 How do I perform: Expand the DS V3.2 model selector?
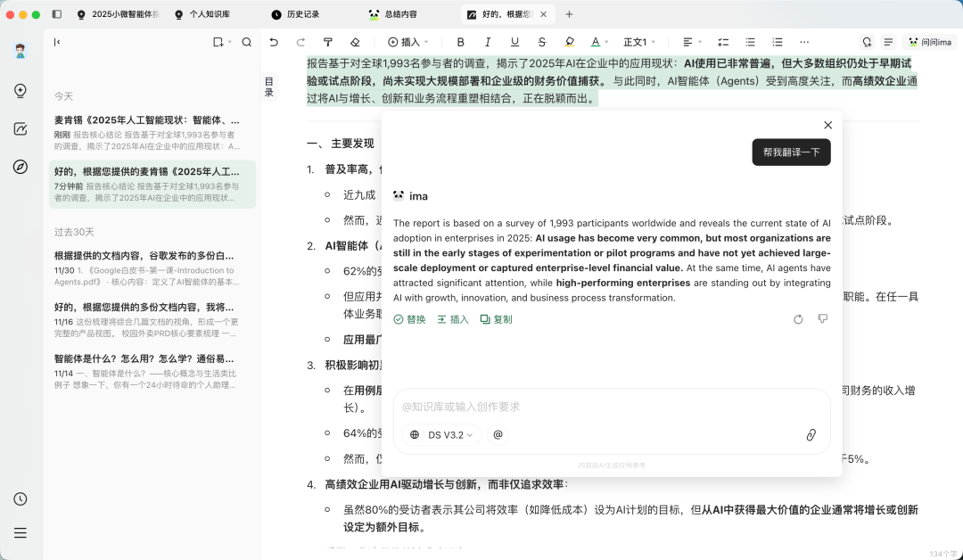[x=443, y=435]
